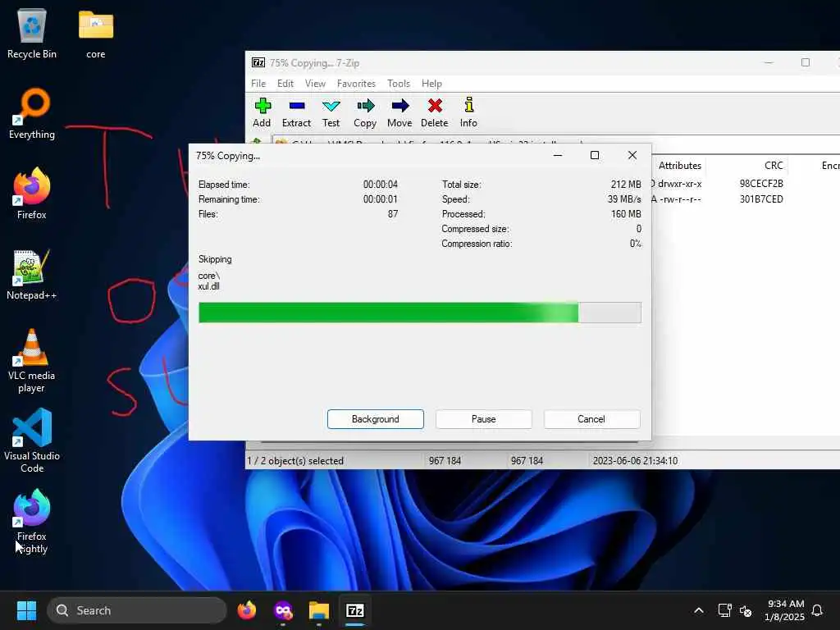Open the Help menu in 7-Zip
This screenshot has width=840, height=630.
click(431, 84)
